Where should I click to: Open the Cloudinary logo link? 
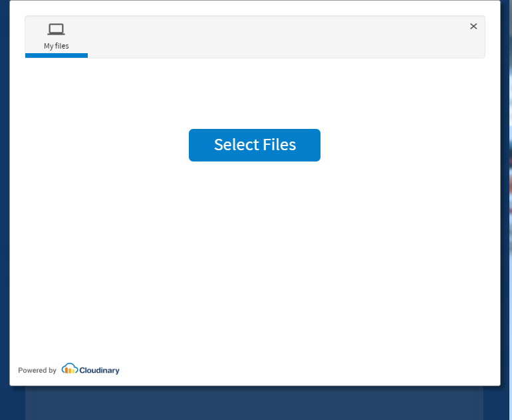tap(90, 369)
